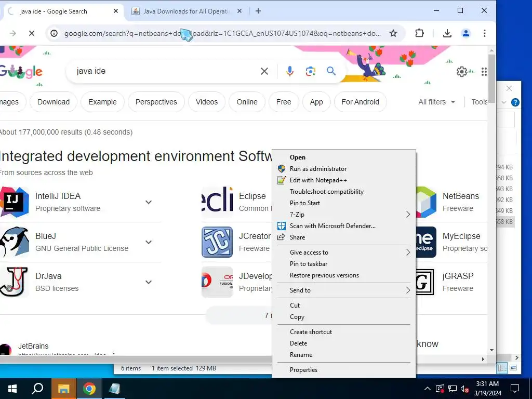This screenshot has width=532, height=399.
Task: Open the Chrome profile menu
Action: 466,33
